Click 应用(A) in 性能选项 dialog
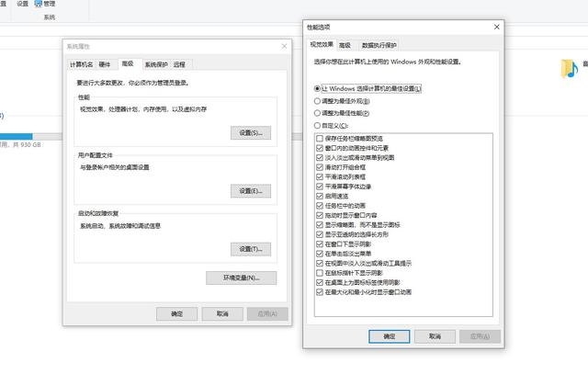 pyautogui.click(x=480, y=336)
